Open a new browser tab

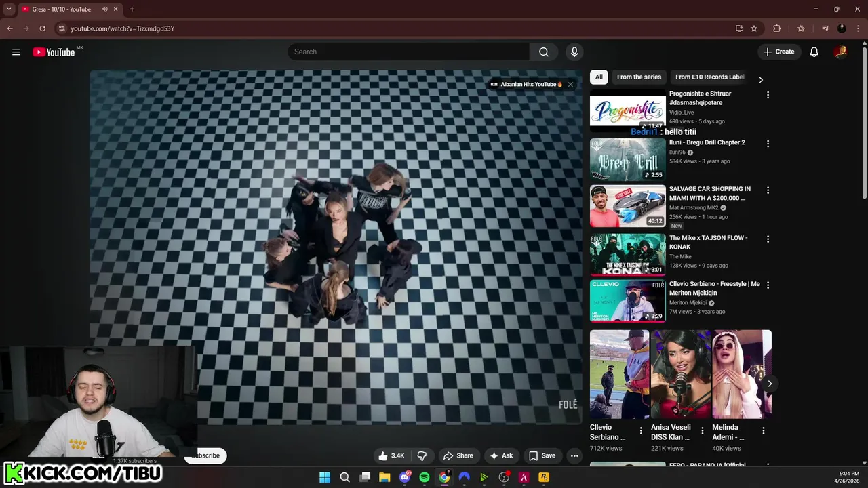pos(132,9)
